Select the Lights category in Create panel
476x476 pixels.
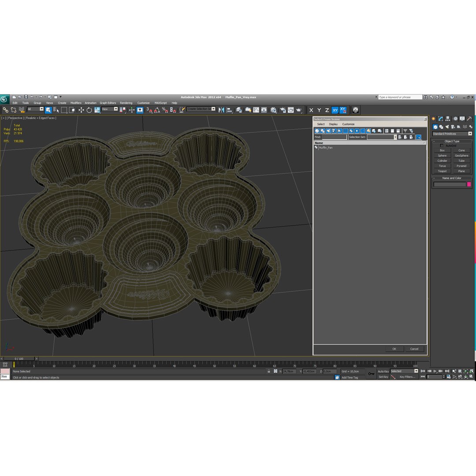coord(447,127)
